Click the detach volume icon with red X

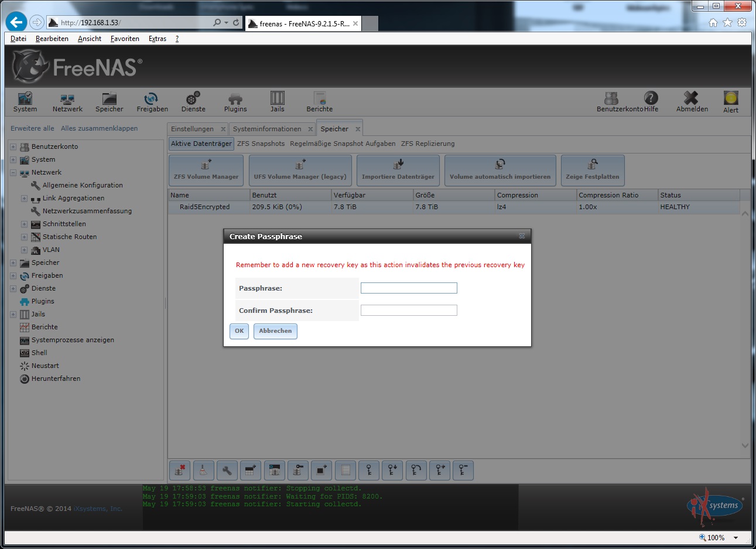(x=180, y=470)
